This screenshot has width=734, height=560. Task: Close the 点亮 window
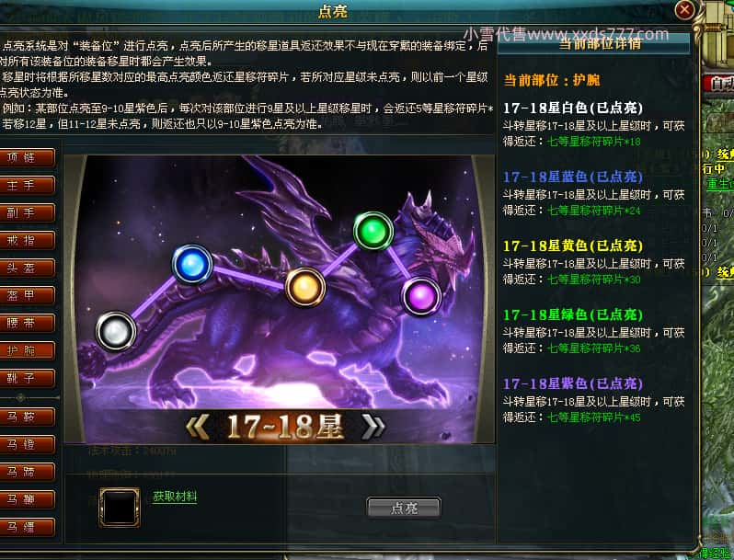[x=684, y=9]
